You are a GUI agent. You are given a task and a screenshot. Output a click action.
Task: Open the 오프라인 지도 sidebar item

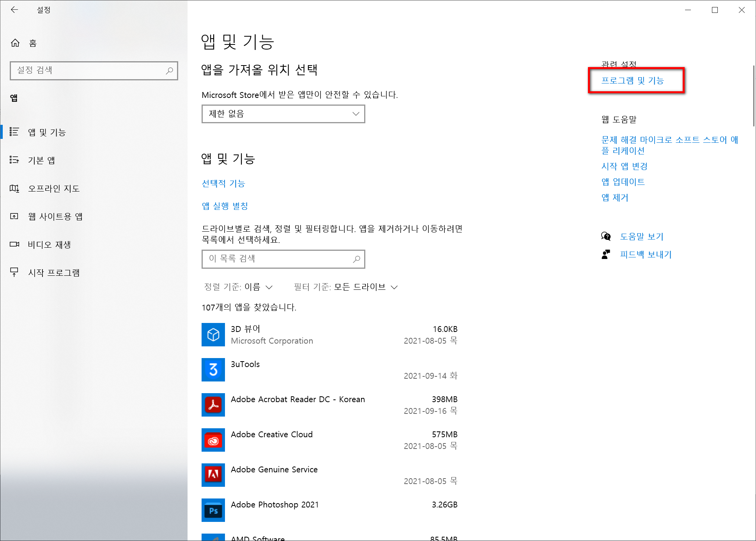pyautogui.click(x=94, y=188)
